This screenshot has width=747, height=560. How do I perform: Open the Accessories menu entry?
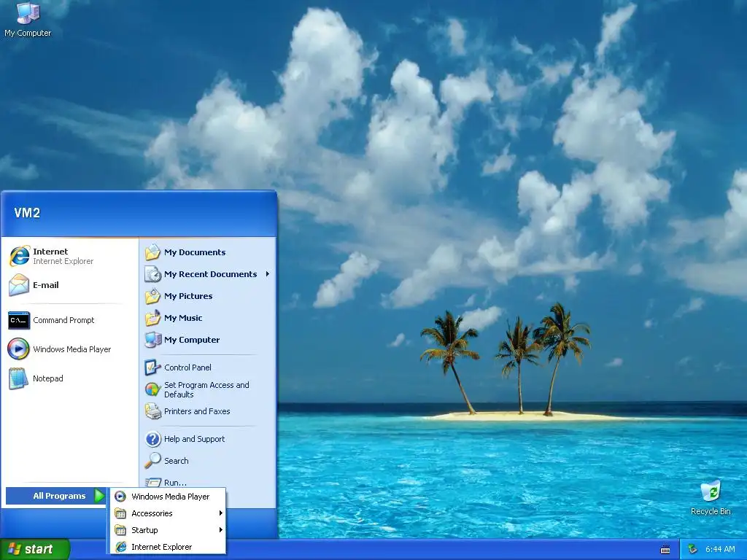point(168,513)
